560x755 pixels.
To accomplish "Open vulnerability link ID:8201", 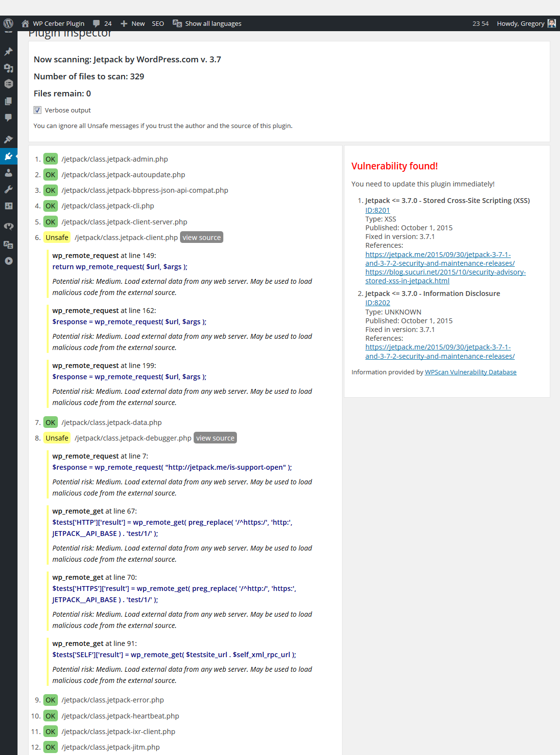I will (x=378, y=210).
